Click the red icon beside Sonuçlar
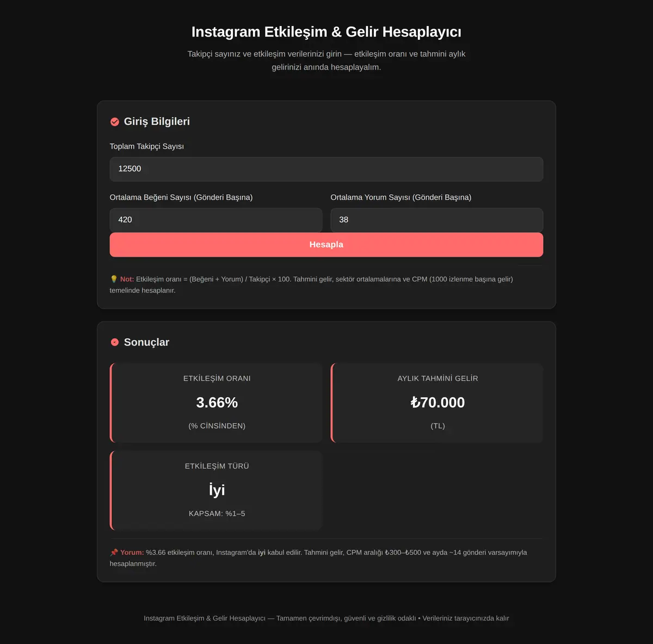Image resolution: width=653 pixels, height=644 pixels. pyautogui.click(x=115, y=342)
